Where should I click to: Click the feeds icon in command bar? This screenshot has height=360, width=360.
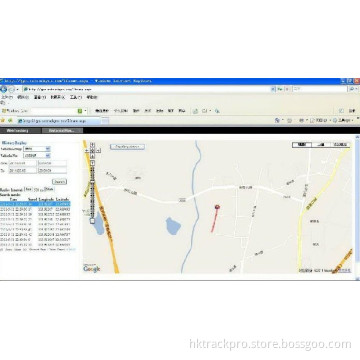click(x=289, y=120)
